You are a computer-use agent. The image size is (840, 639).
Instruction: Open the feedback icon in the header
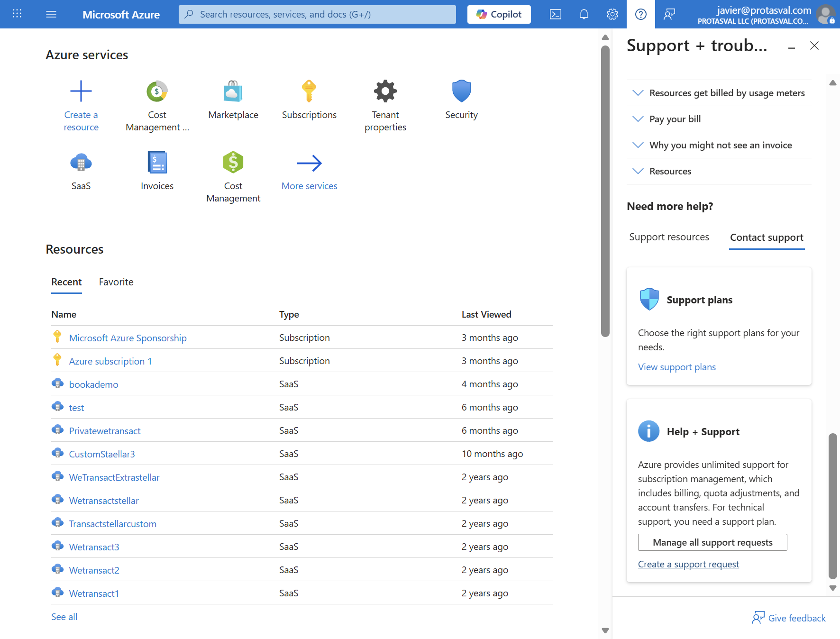pos(669,14)
